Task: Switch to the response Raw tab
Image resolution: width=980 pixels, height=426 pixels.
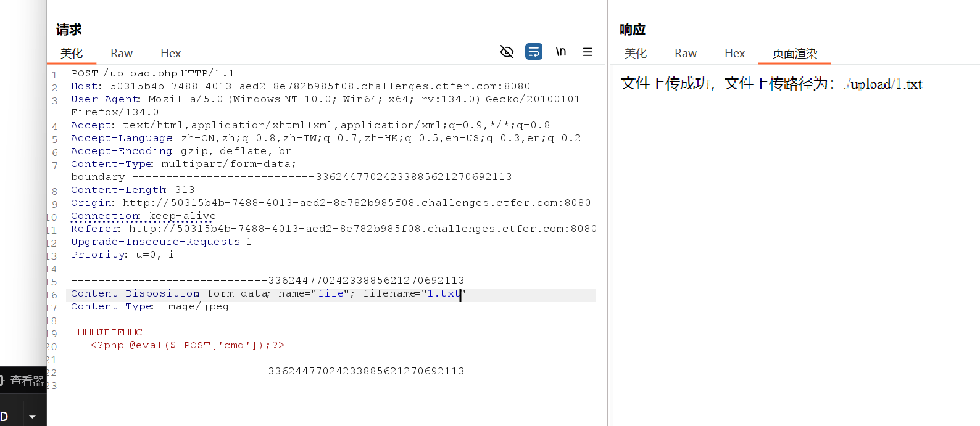Action: [x=686, y=54]
